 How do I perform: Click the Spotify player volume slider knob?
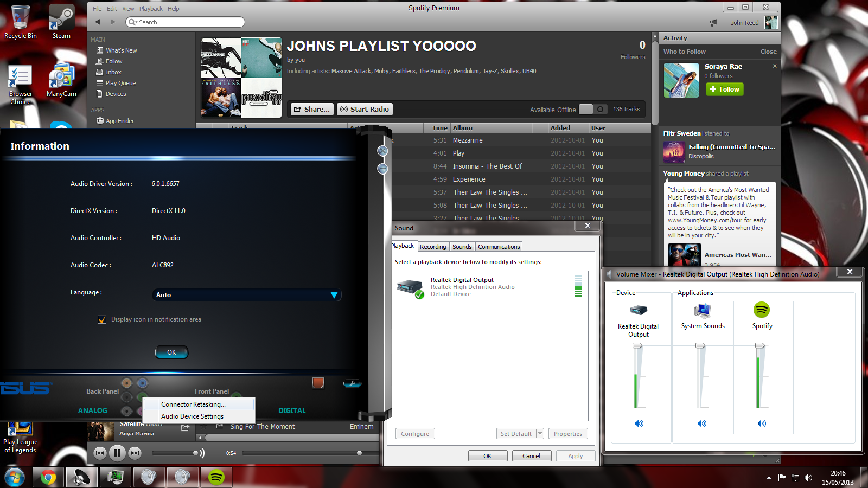click(195, 453)
